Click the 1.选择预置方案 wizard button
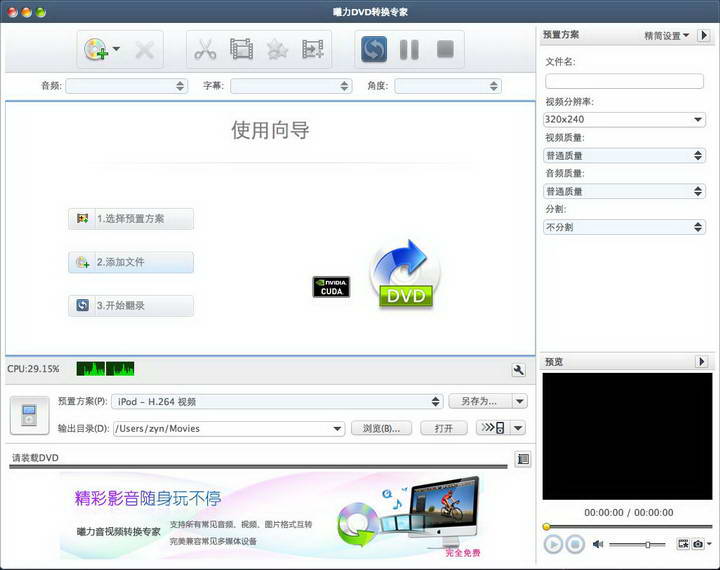Viewport: 720px width, 570px height. (131, 219)
